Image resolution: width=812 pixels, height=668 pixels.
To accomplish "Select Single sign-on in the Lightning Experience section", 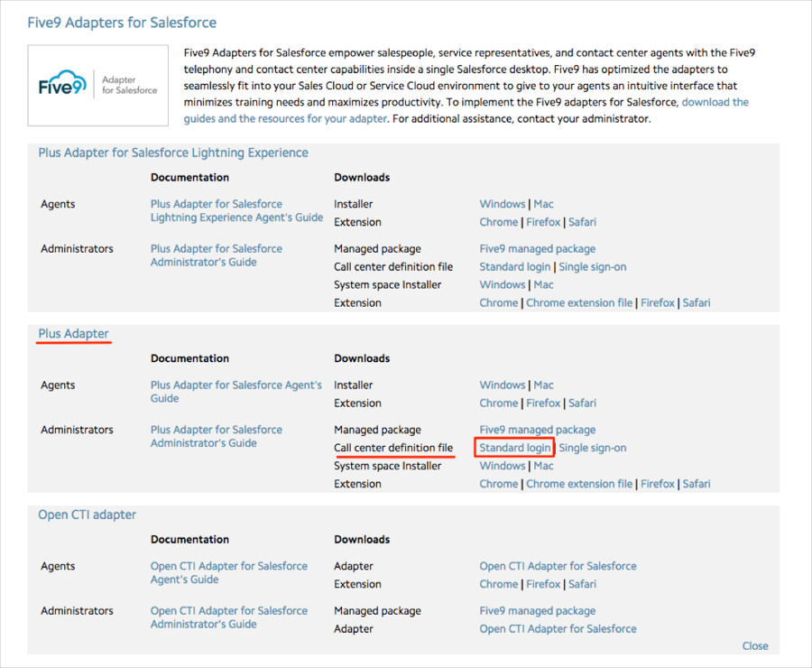I will [x=592, y=267].
